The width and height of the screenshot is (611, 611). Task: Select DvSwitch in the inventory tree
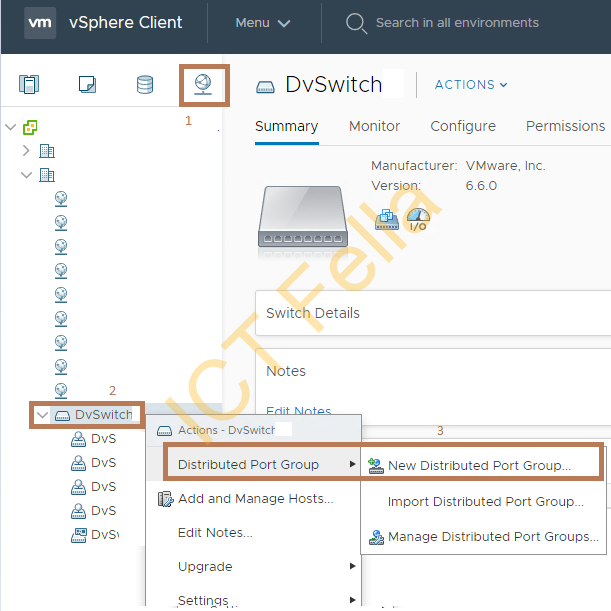(x=104, y=415)
